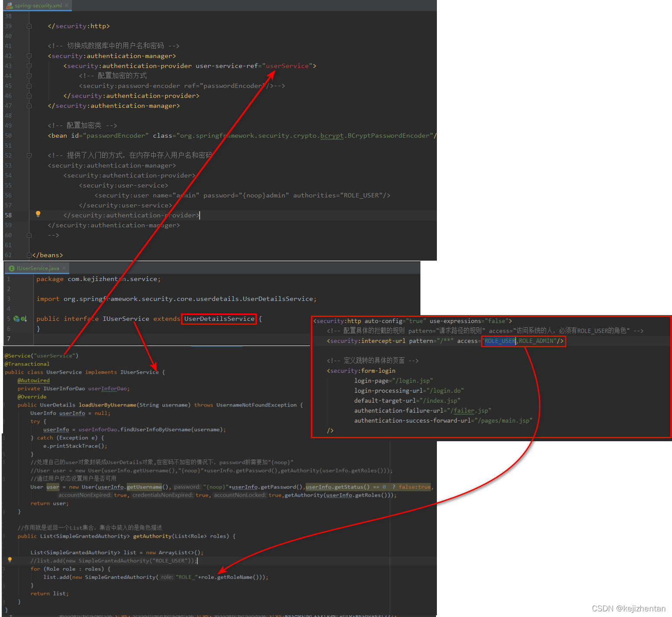Toggle the fold marker at line 45
This screenshot has width=672, height=617.
tap(29, 86)
